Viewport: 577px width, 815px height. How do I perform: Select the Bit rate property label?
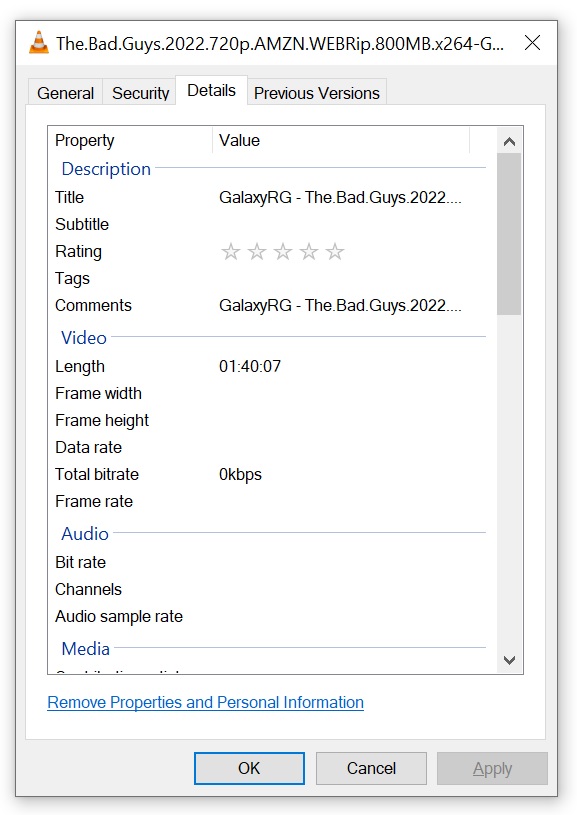81,562
